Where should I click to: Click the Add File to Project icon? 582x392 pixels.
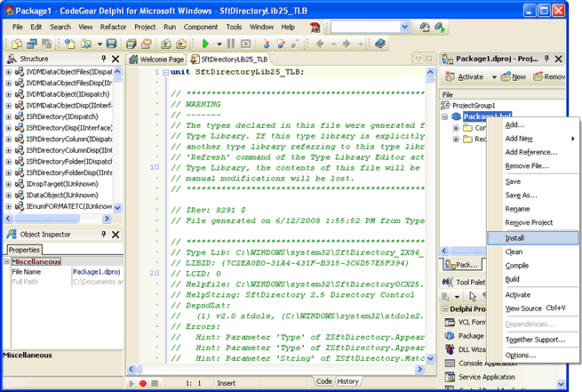(166, 44)
